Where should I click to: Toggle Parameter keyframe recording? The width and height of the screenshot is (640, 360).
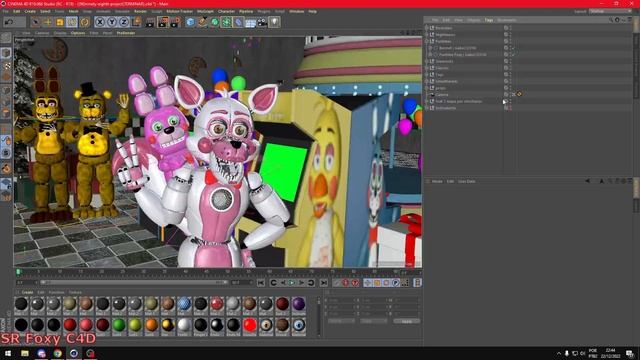[396, 282]
